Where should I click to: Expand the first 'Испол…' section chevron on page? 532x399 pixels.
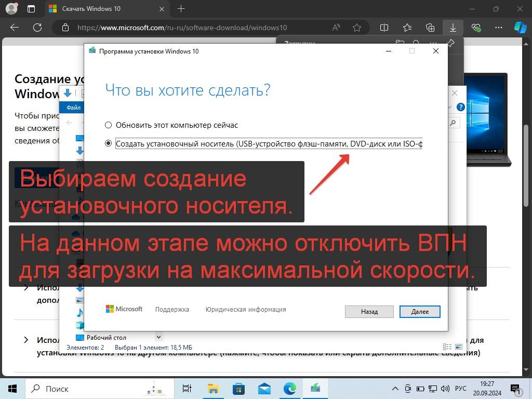26,288
